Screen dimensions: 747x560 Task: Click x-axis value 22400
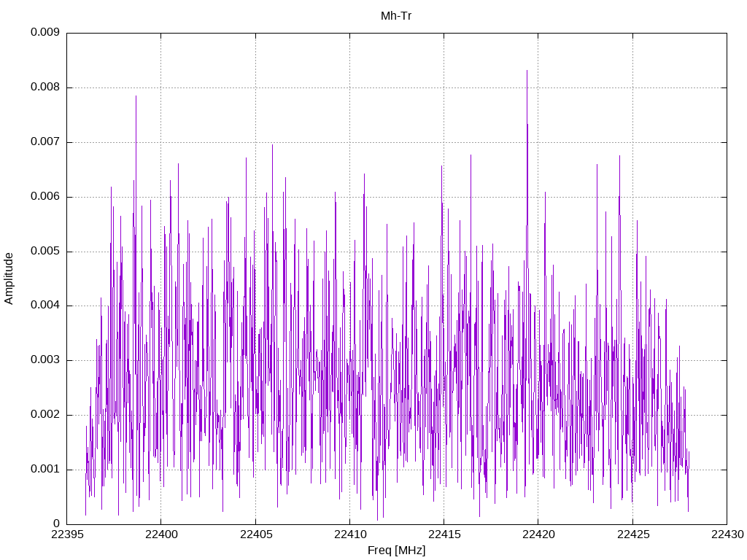tap(161, 534)
